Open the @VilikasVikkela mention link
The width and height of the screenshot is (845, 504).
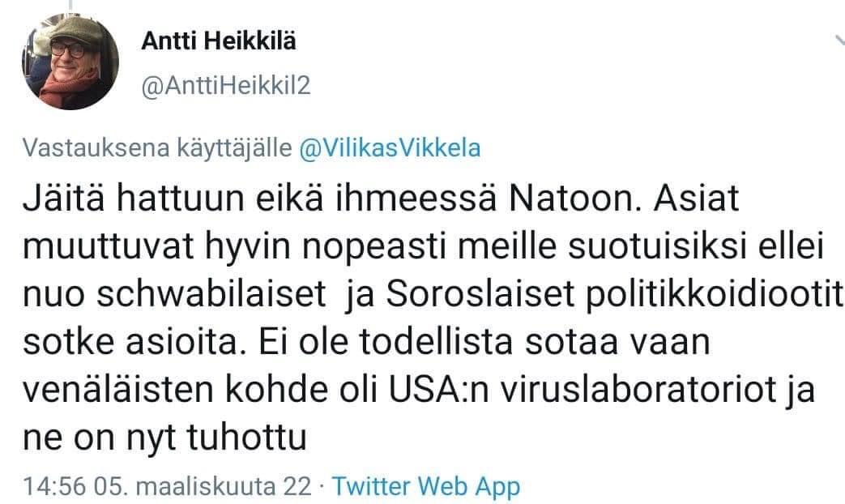[390, 148]
